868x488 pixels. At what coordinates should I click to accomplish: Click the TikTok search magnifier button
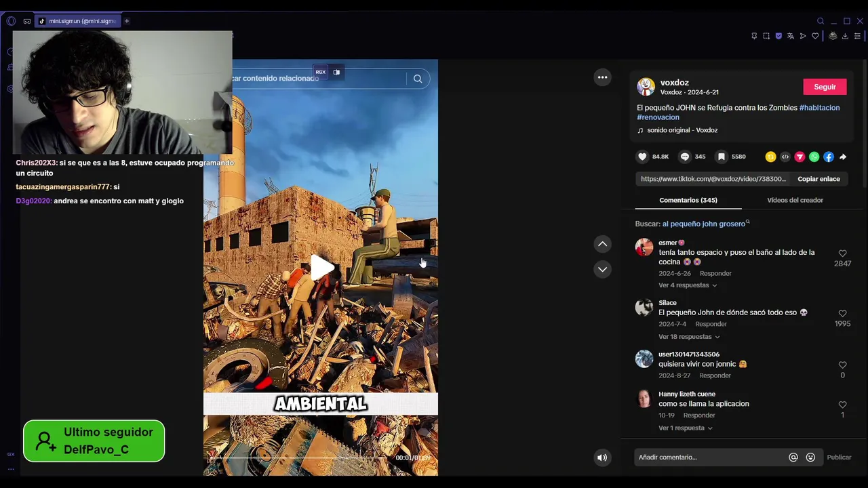coord(418,79)
